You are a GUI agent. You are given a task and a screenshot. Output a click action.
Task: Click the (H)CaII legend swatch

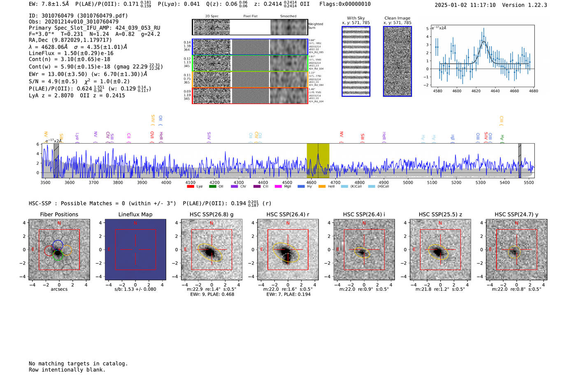pyautogui.click(x=372, y=187)
